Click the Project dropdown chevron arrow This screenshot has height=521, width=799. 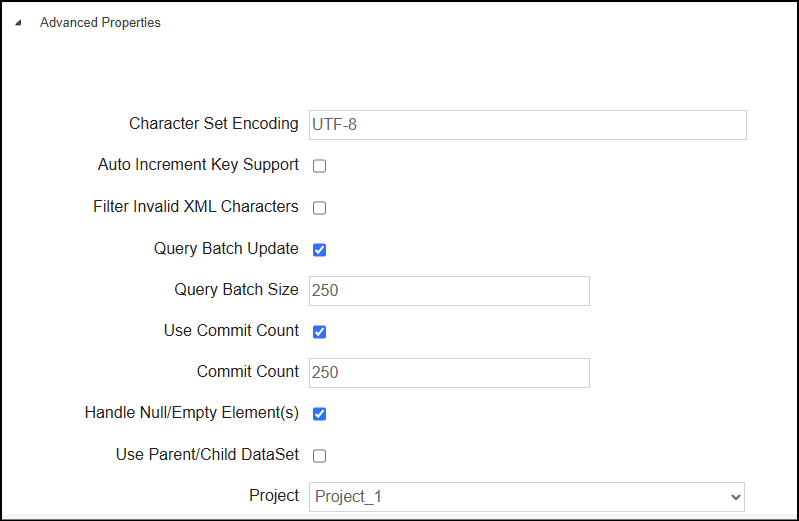pos(735,497)
